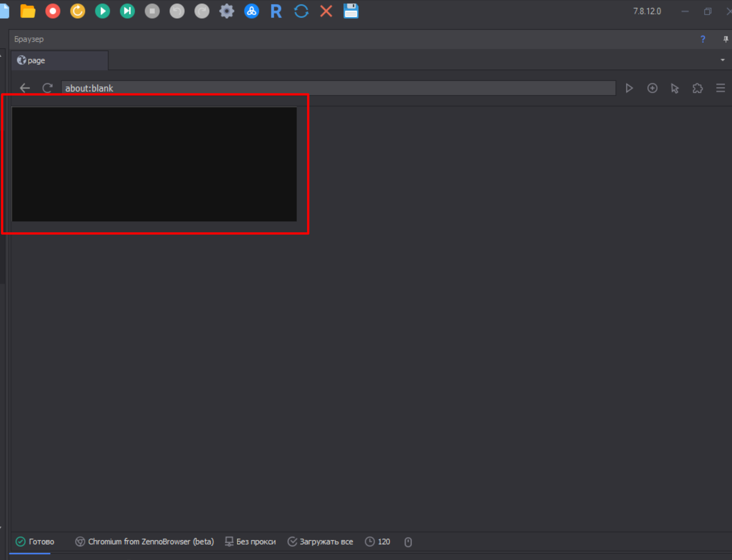Open browser extensions puzzle icon
This screenshot has height=560, width=732.
[x=698, y=88]
